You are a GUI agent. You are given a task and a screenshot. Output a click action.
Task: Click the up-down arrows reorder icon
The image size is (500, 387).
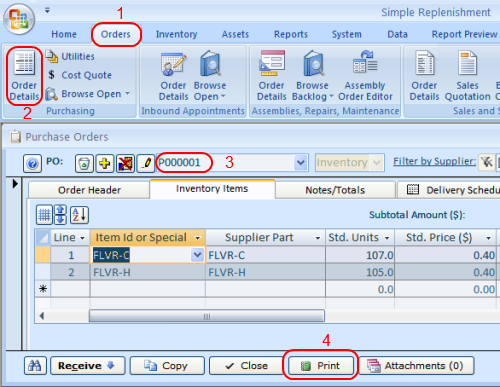point(61,215)
